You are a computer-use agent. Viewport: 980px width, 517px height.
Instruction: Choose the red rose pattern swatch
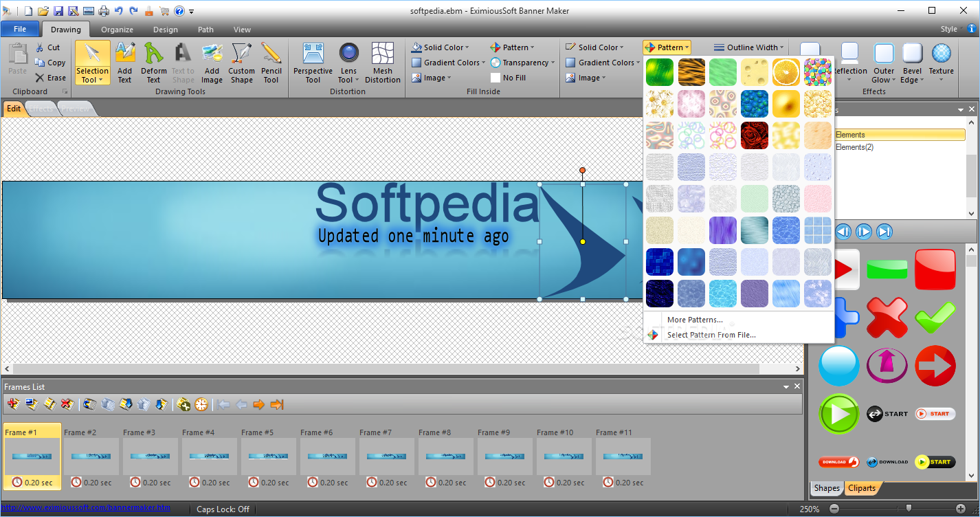pos(755,135)
